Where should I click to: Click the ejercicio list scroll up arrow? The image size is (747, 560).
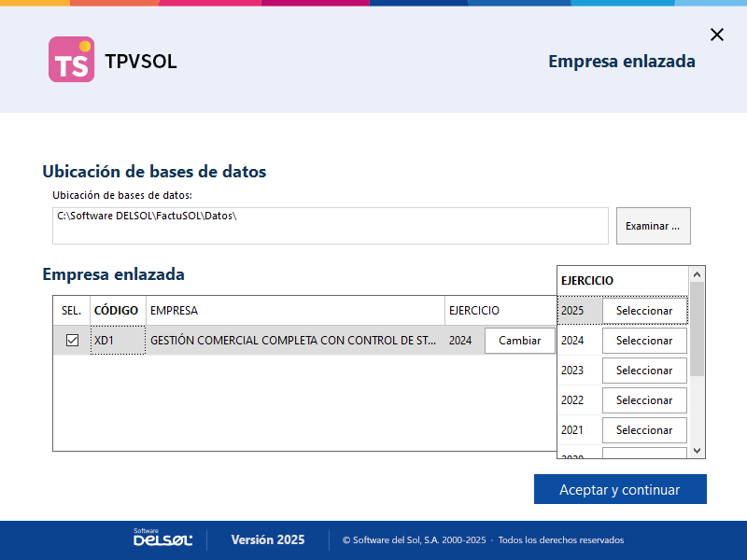click(x=697, y=274)
